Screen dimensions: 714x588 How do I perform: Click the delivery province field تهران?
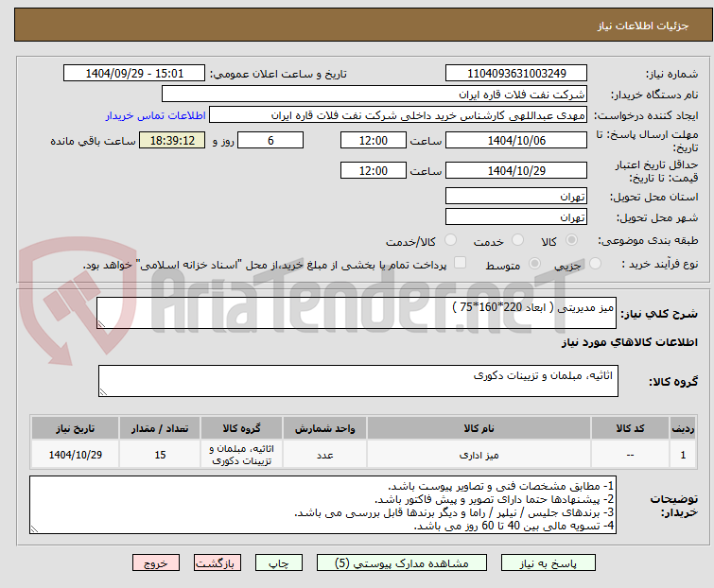[x=516, y=196]
